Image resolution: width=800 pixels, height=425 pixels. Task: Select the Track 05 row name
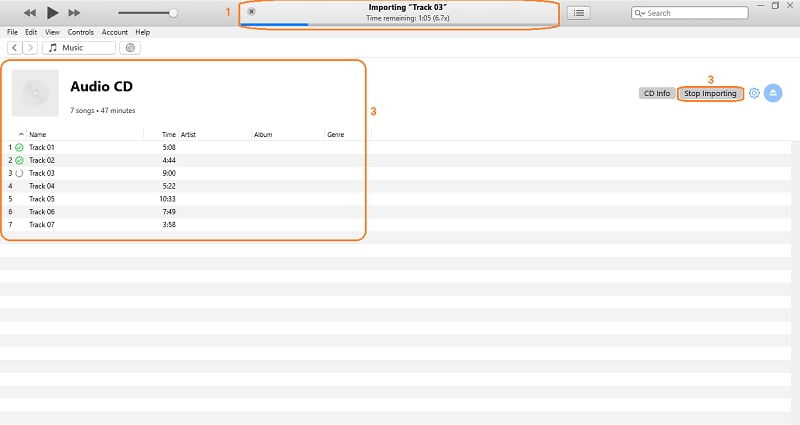pyautogui.click(x=42, y=199)
